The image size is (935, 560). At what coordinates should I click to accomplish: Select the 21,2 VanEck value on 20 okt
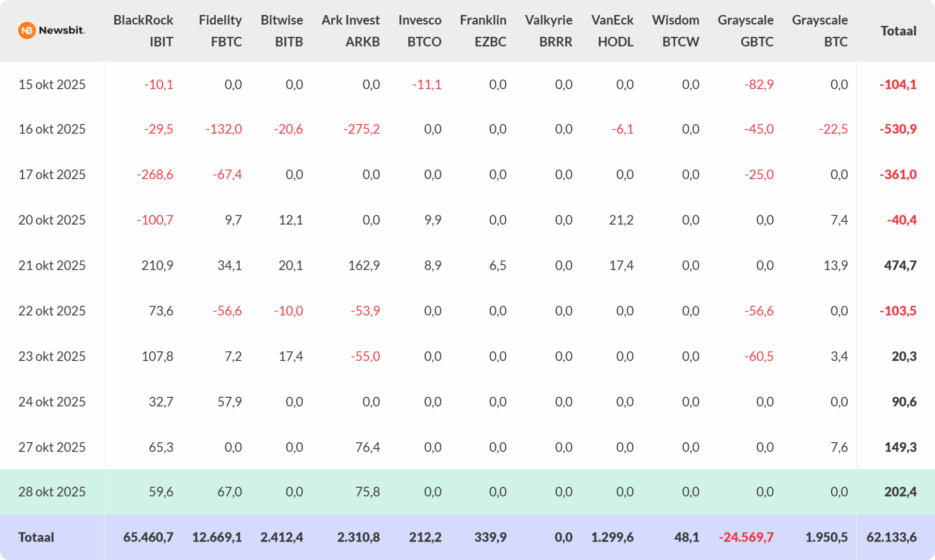point(621,220)
